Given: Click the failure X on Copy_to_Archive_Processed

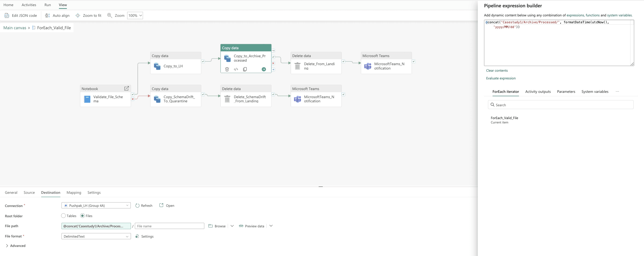Looking at the screenshot, I should pyautogui.click(x=273, y=63).
